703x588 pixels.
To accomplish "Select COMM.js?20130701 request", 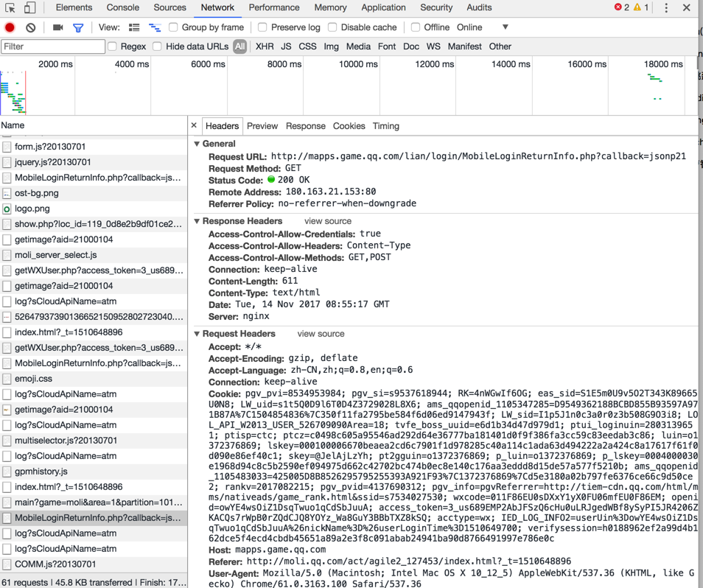I will [x=94, y=564].
